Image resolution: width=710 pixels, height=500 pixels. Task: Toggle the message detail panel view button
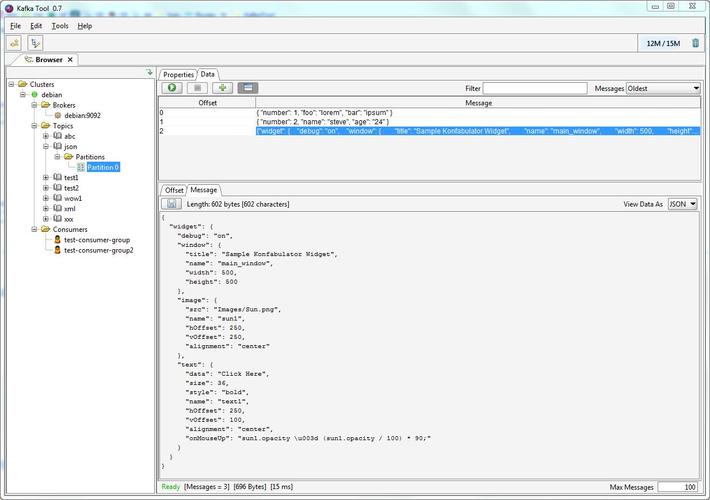pyautogui.click(x=248, y=88)
